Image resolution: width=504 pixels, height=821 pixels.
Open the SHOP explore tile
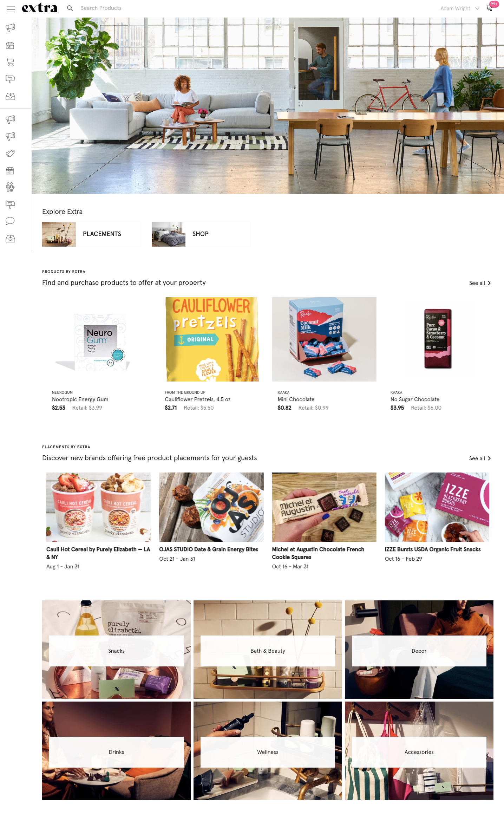[201, 234]
